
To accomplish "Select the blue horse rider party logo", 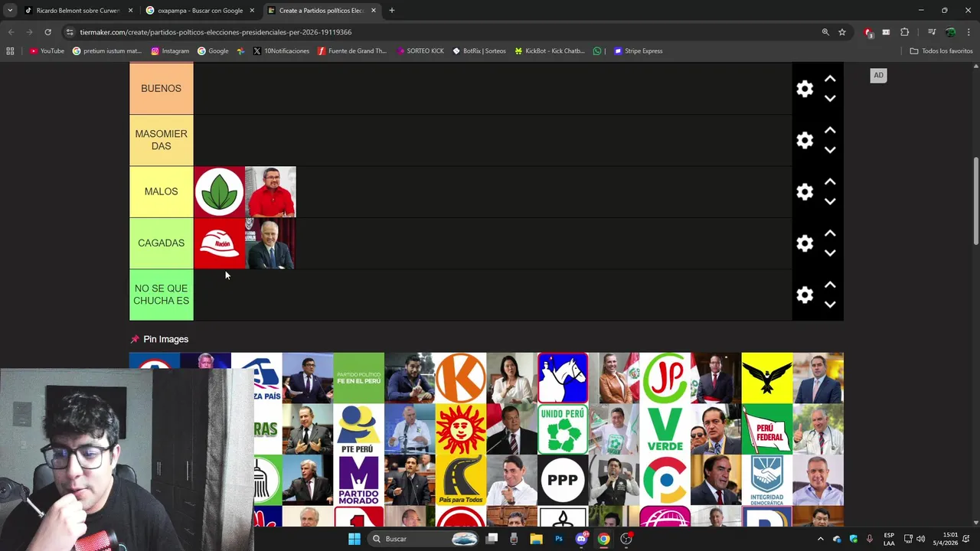I will [x=563, y=378].
